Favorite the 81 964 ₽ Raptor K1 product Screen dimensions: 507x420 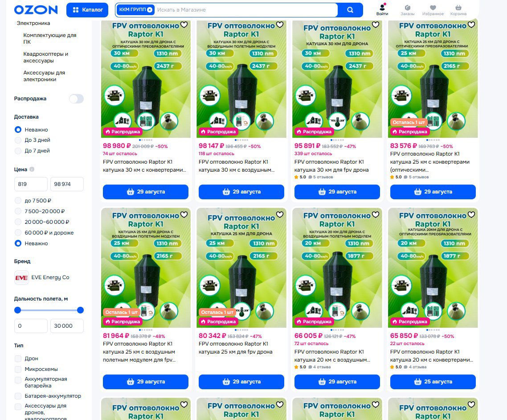pyautogui.click(x=184, y=214)
